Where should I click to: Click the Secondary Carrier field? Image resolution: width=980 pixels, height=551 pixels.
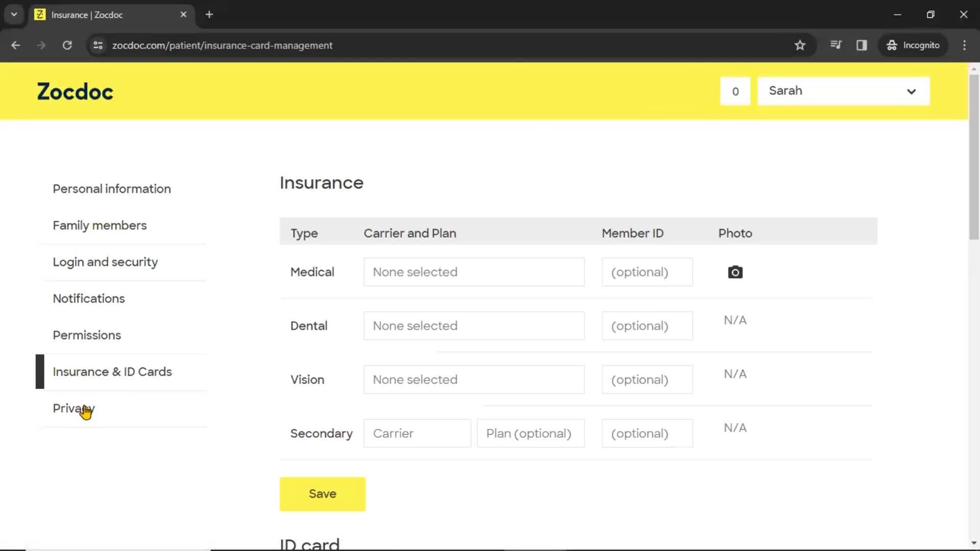[417, 433]
